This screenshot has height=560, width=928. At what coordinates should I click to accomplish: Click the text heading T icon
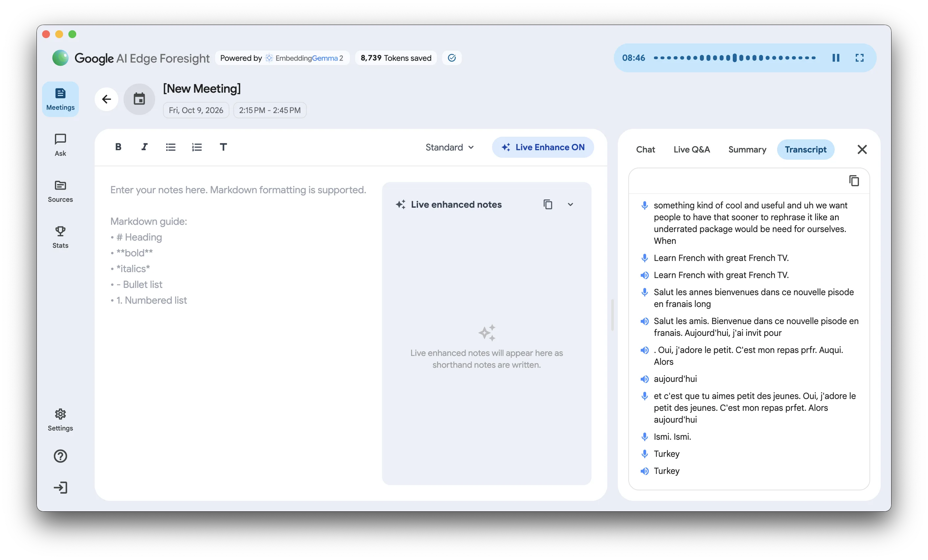click(x=223, y=147)
